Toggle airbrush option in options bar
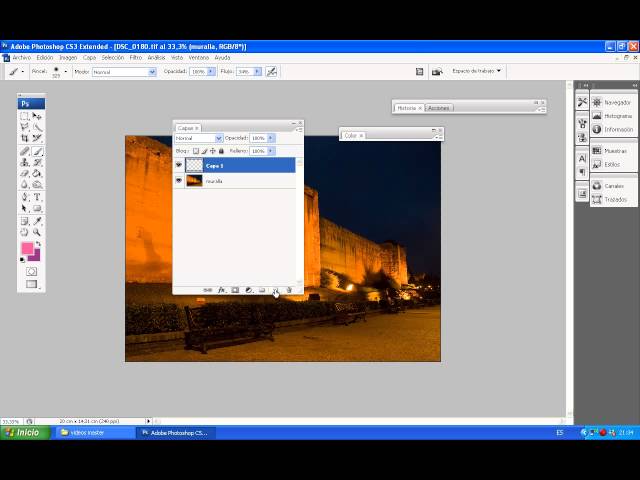640x480 pixels. [x=271, y=71]
